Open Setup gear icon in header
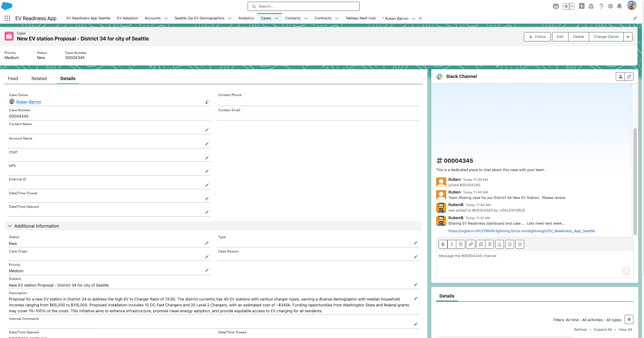Viewport: 644px width, 338px height. pos(610,6)
